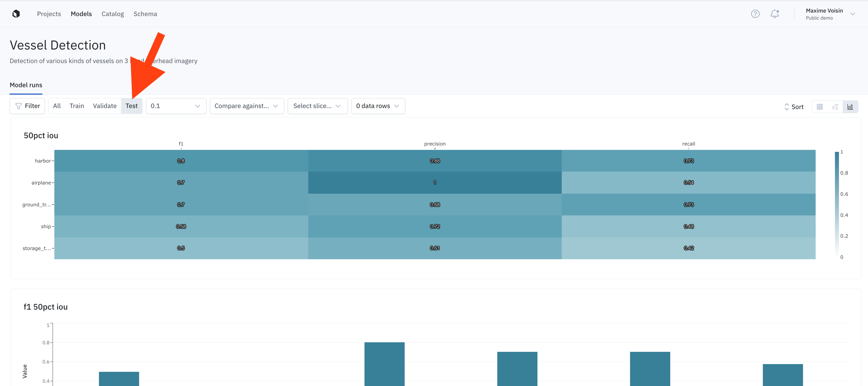Select the Validate data split
The width and height of the screenshot is (868, 386).
[x=105, y=106]
